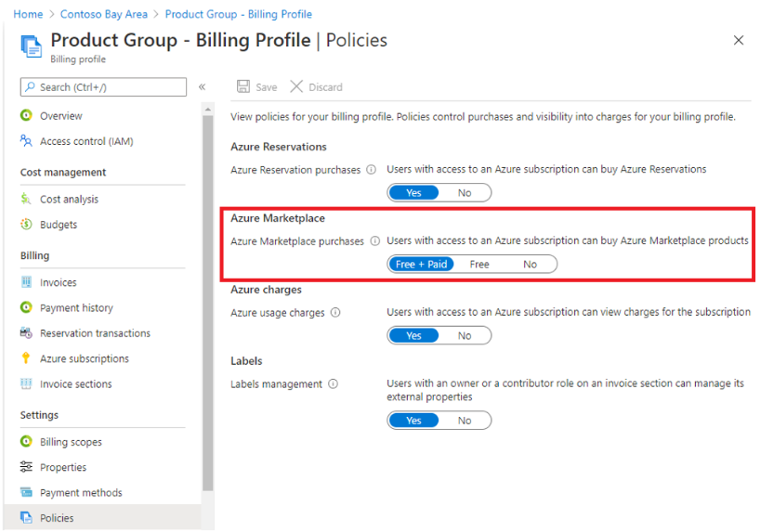Set Azure Reservation purchases to No
The image size is (760, 532).
465,193
